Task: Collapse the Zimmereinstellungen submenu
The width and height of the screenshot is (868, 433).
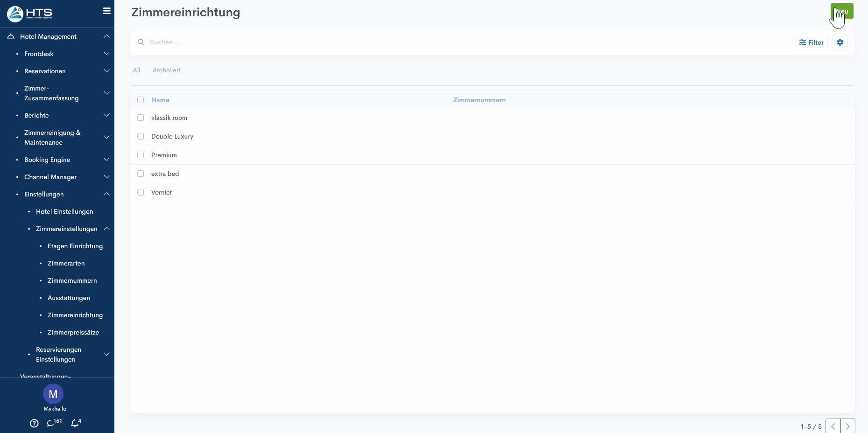Action: tap(106, 229)
